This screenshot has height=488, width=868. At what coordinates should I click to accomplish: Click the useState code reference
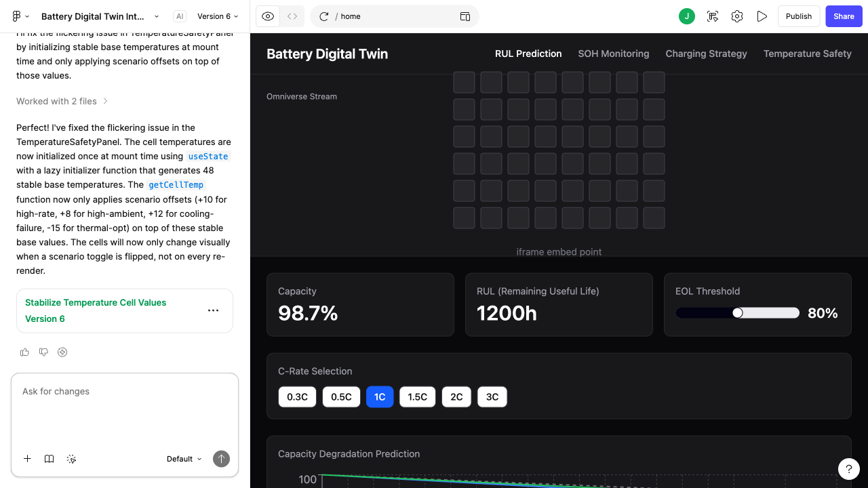pyautogui.click(x=208, y=157)
